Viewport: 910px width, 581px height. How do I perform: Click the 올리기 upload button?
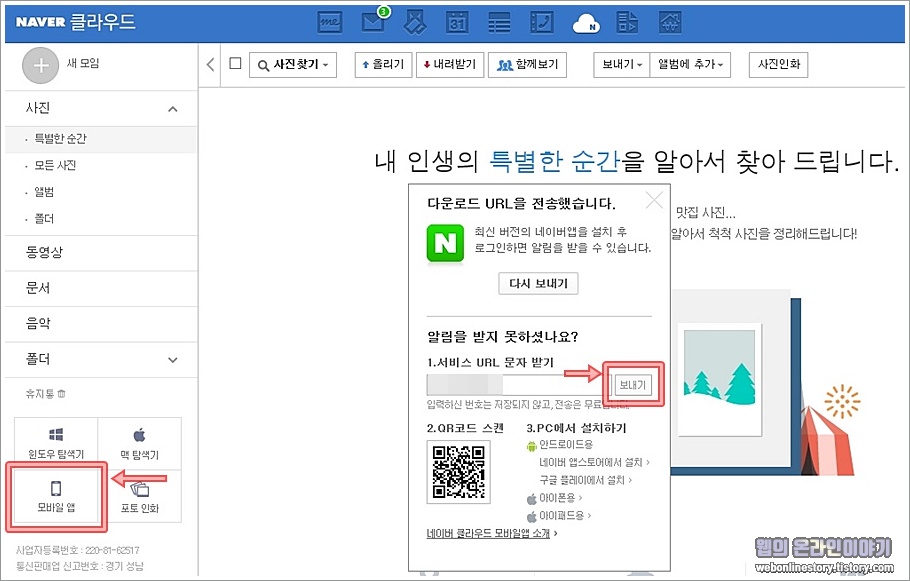click(383, 64)
